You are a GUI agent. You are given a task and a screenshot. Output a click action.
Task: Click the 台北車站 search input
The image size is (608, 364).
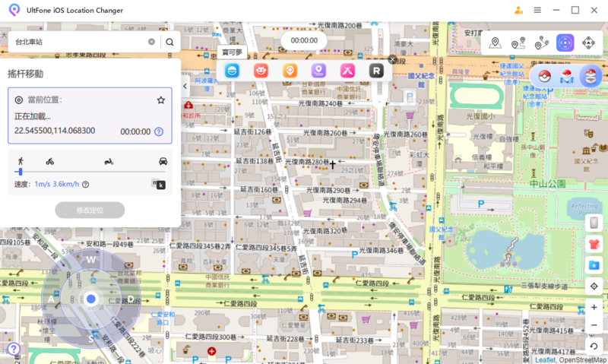click(x=80, y=42)
